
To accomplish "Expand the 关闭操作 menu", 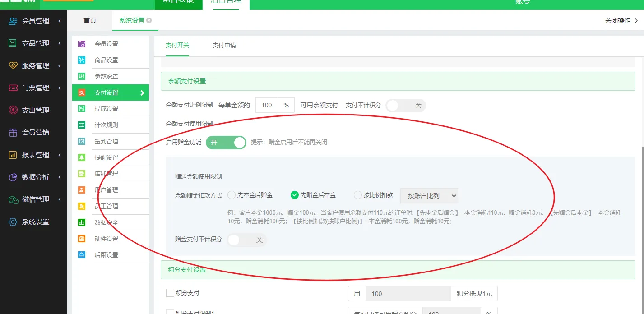I will point(621,21).
